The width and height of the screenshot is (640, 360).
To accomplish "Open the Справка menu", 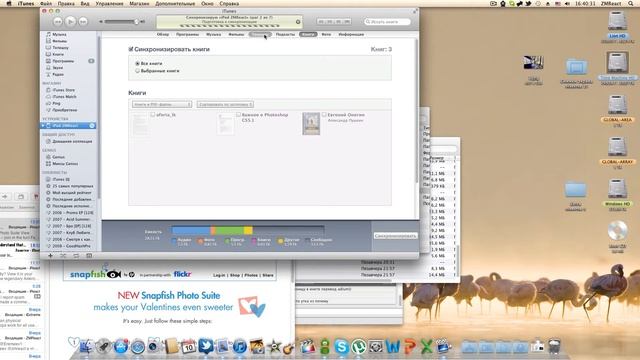I will (x=229, y=3).
